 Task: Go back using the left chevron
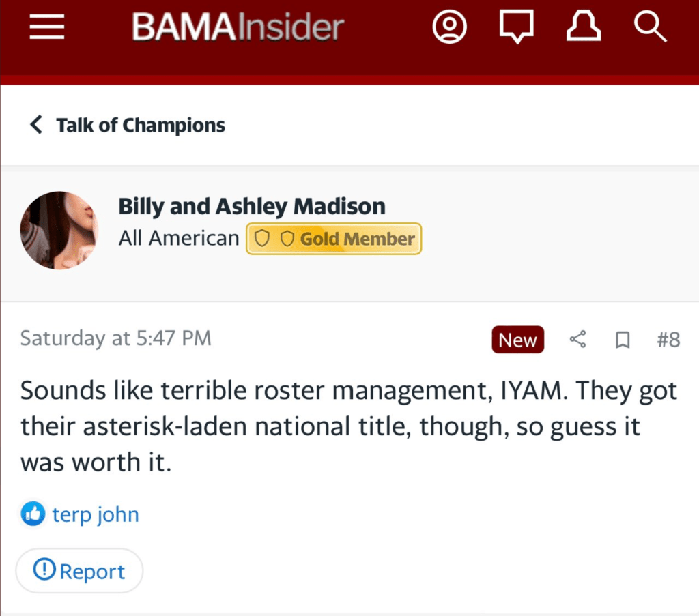coord(36,125)
